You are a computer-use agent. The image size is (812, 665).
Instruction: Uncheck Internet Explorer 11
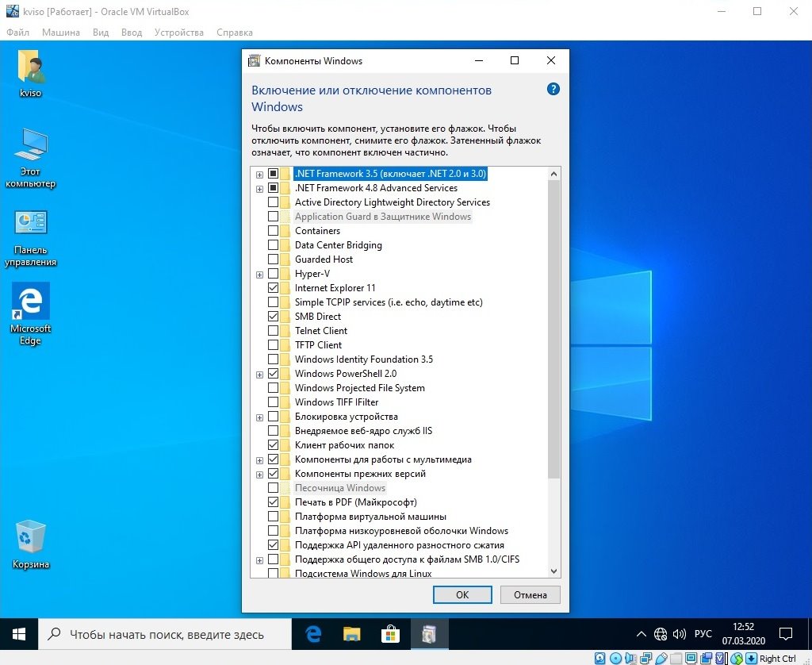[273, 288]
